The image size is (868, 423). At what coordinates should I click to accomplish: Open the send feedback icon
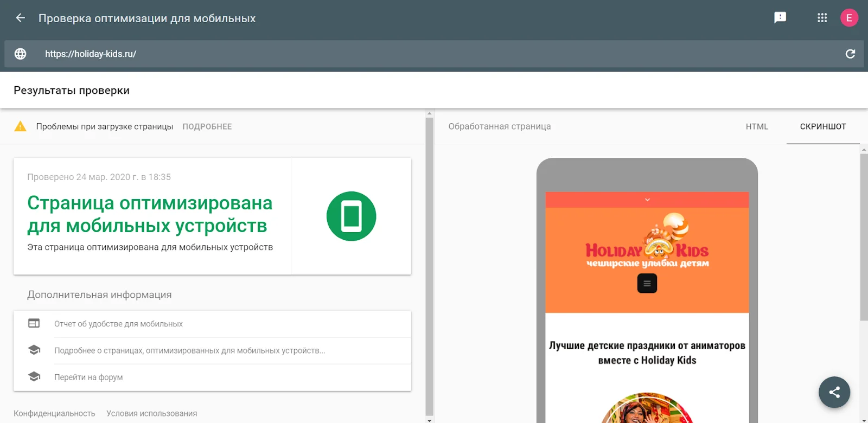(x=780, y=18)
